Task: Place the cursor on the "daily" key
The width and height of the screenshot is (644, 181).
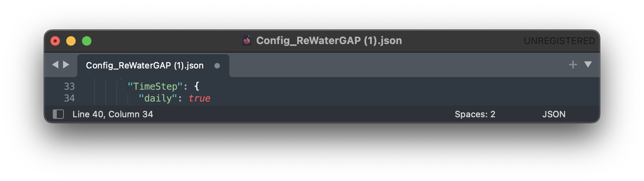Action: pyautogui.click(x=158, y=98)
